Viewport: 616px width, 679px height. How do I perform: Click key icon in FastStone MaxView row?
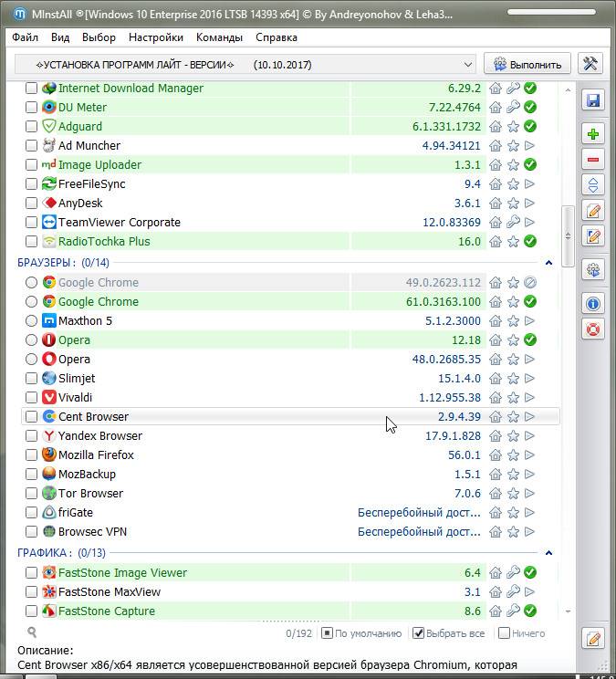[x=513, y=591]
